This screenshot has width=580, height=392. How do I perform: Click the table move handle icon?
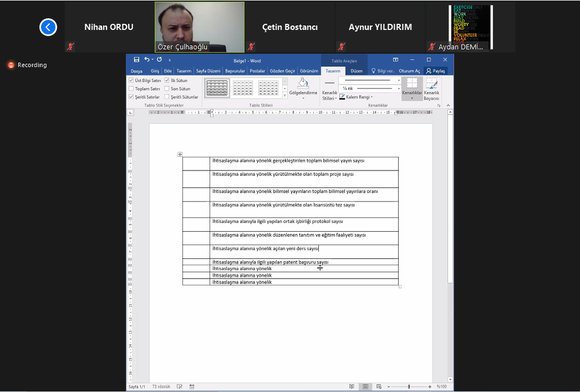tap(180, 154)
